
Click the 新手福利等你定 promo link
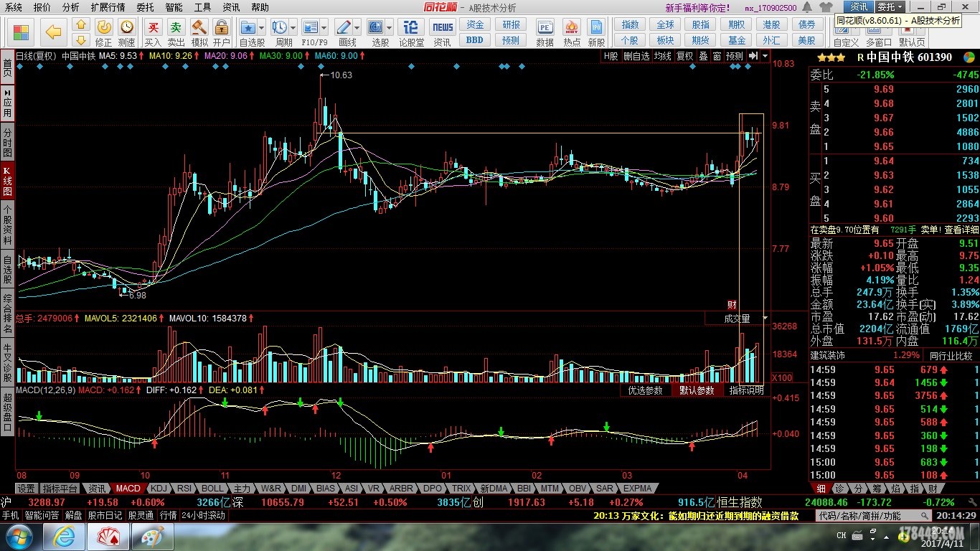[x=697, y=8]
